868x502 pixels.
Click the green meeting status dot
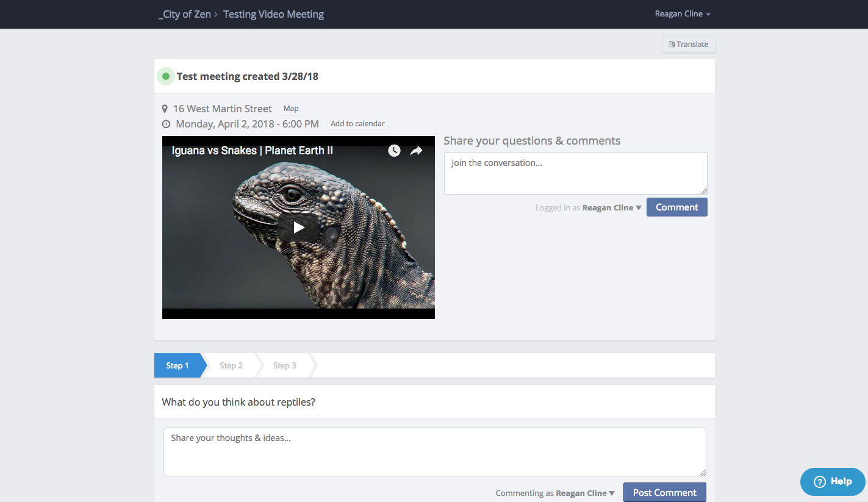pos(166,76)
